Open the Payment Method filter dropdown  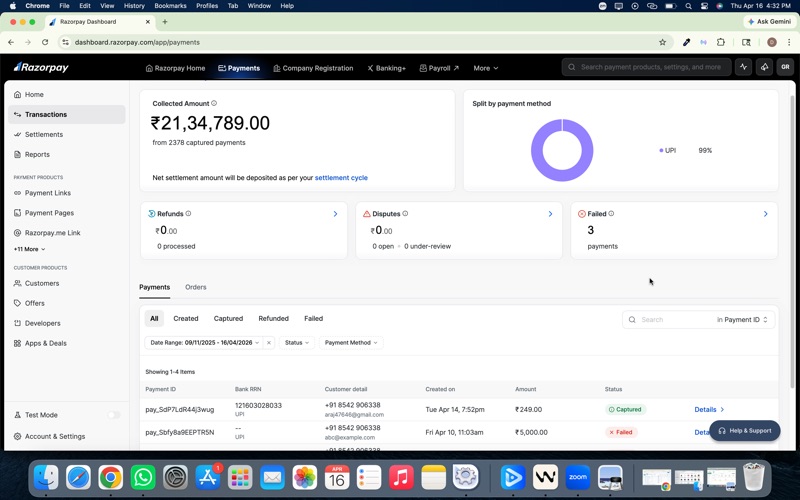pos(351,343)
